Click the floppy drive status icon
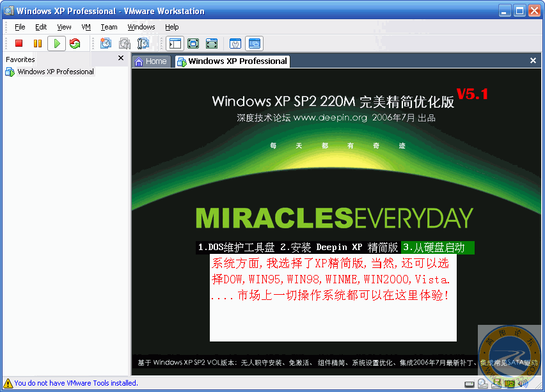 tap(496, 383)
